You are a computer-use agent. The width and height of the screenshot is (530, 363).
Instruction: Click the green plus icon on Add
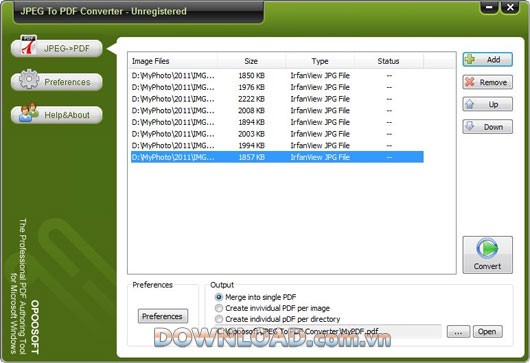470,59
